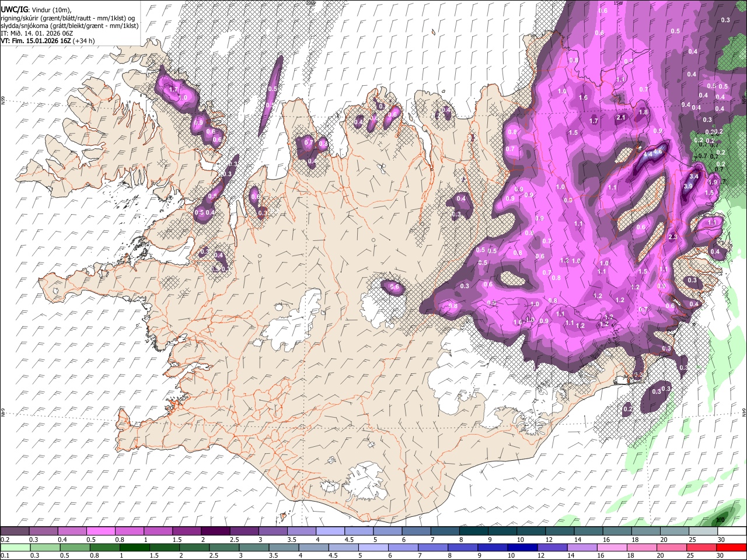Click the upper legend swatch between 0.5 and 0.8
This screenshot has height=560, width=747.
point(101,531)
